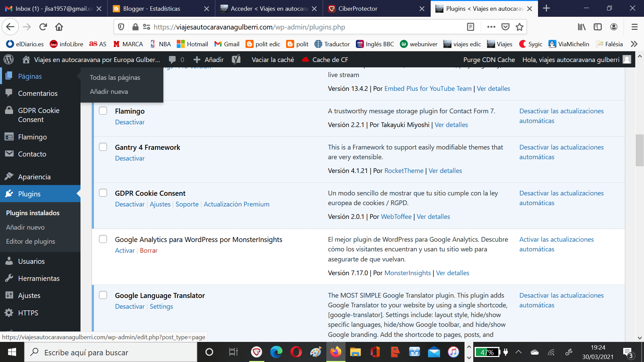
Task: Open the Firefox library icon
Action: pyautogui.click(x=582, y=27)
